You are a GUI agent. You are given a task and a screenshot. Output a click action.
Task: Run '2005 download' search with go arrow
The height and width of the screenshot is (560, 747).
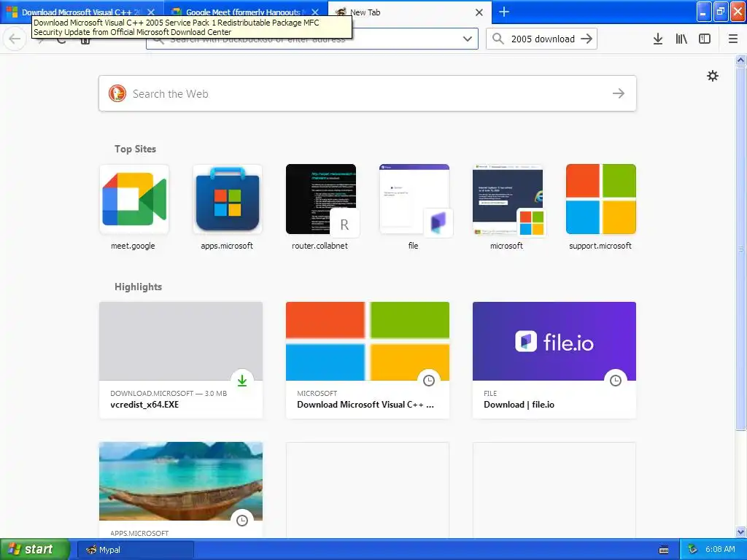[587, 39]
